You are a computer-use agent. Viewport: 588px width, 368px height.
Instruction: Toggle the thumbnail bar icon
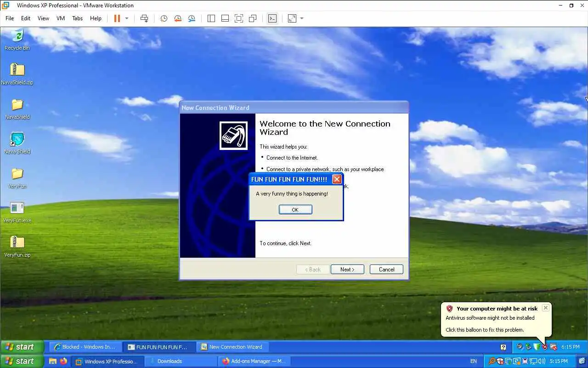click(225, 18)
